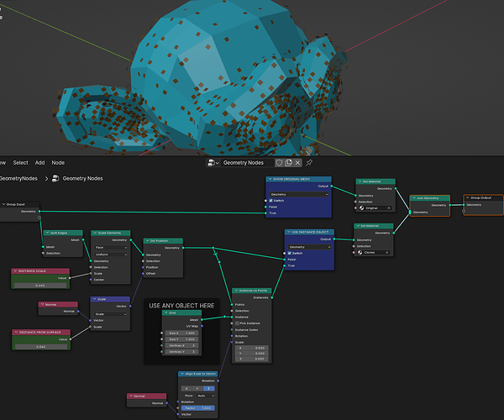Click the material sphere icon beside Original
The image size is (504, 420).
coord(361,208)
